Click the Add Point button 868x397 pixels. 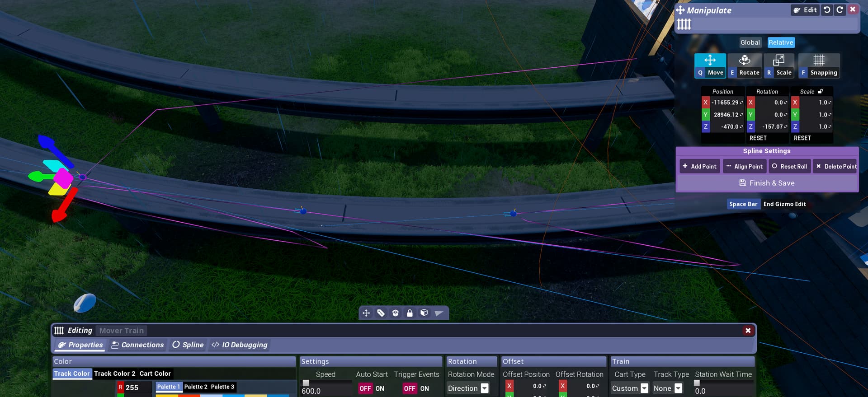699,166
